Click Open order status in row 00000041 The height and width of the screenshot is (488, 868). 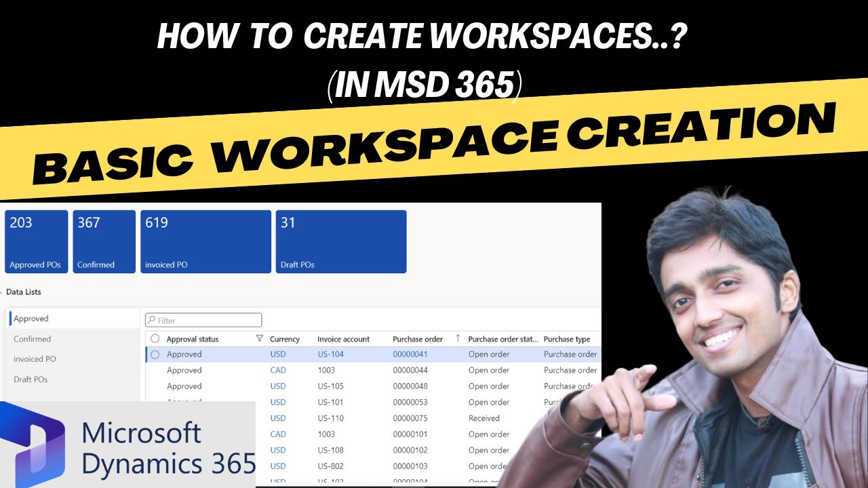489,354
